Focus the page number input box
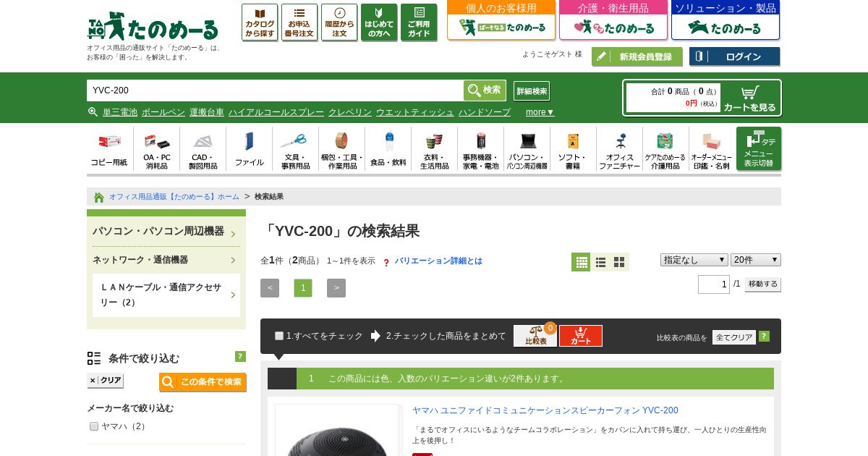 point(714,284)
